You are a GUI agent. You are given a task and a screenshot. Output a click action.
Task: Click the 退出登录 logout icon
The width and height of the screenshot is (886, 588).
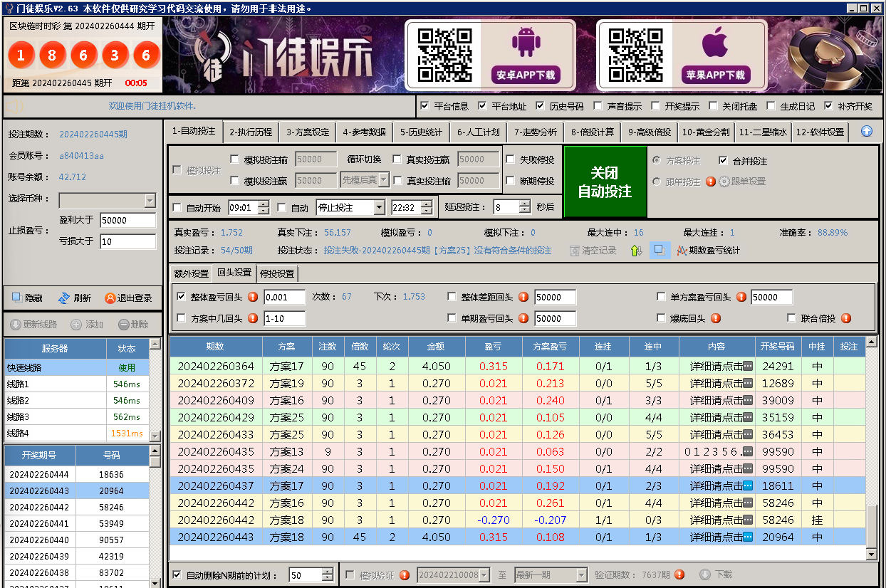[x=110, y=298]
